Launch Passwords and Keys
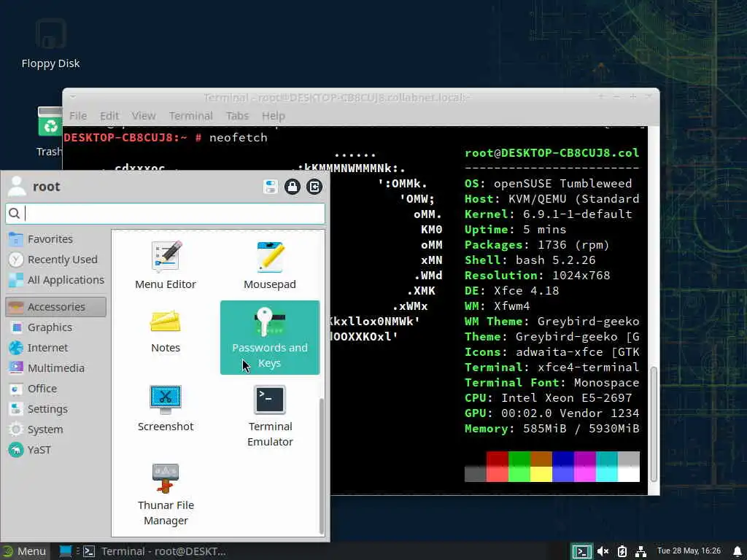The width and height of the screenshot is (747, 560). 270,337
